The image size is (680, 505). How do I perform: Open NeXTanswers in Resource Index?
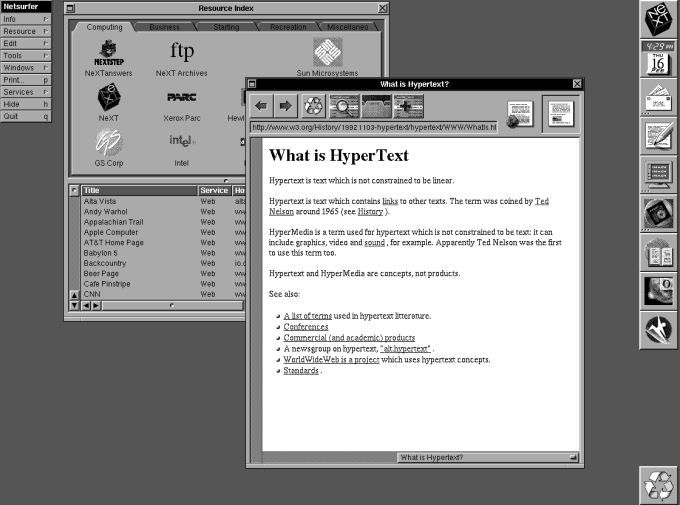pyautogui.click(x=108, y=58)
